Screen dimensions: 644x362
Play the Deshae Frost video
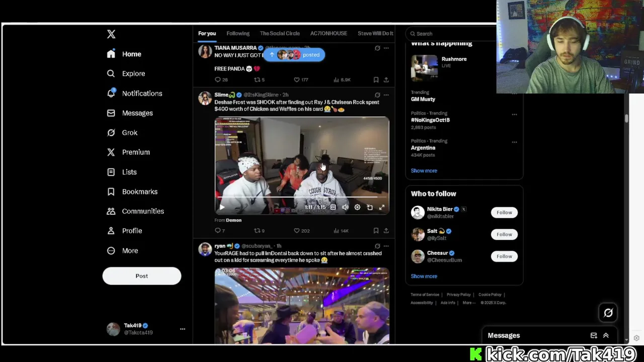coord(222,207)
